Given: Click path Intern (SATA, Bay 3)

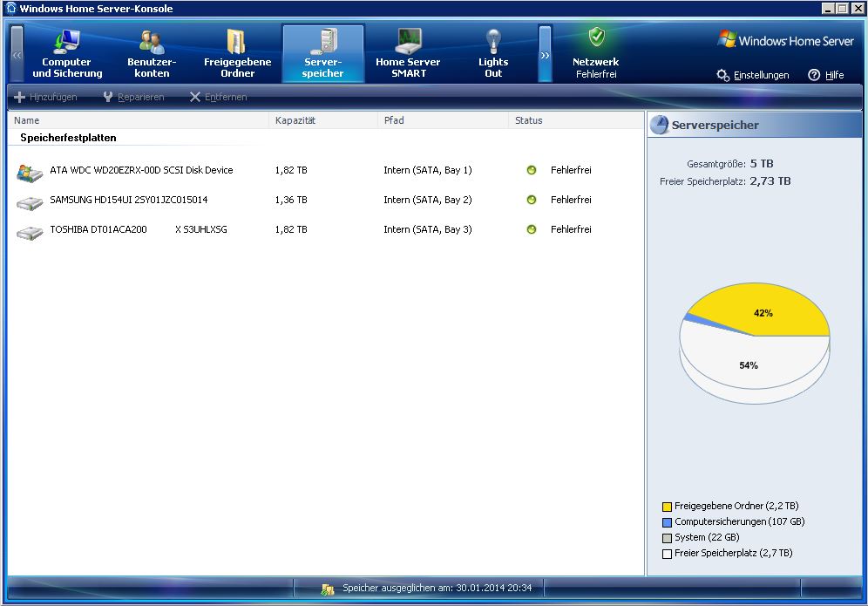Looking at the screenshot, I should (x=428, y=229).
